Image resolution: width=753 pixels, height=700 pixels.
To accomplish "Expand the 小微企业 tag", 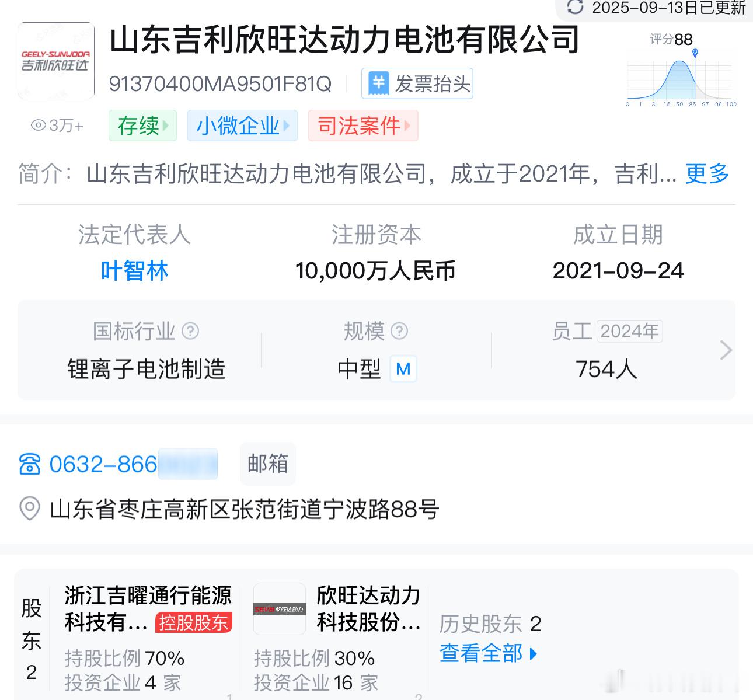I will (x=242, y=126).
